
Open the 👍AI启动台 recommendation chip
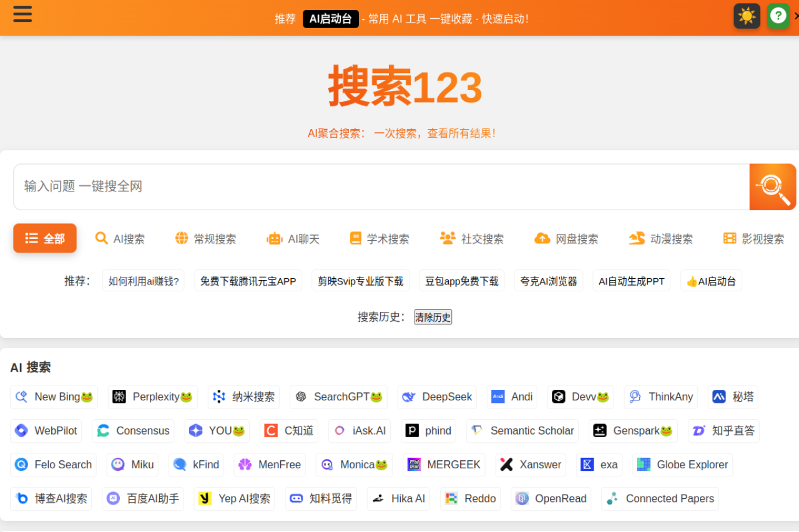[x=711, y=281]
